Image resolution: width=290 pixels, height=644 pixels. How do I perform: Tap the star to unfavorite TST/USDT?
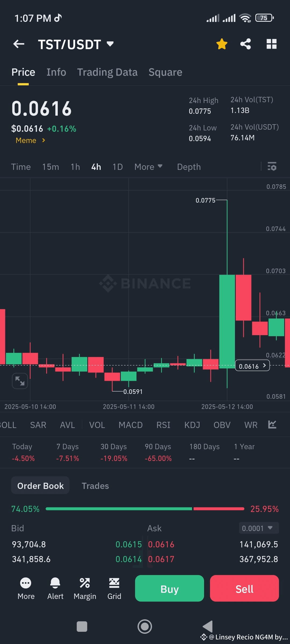click(x=222, y=44)
